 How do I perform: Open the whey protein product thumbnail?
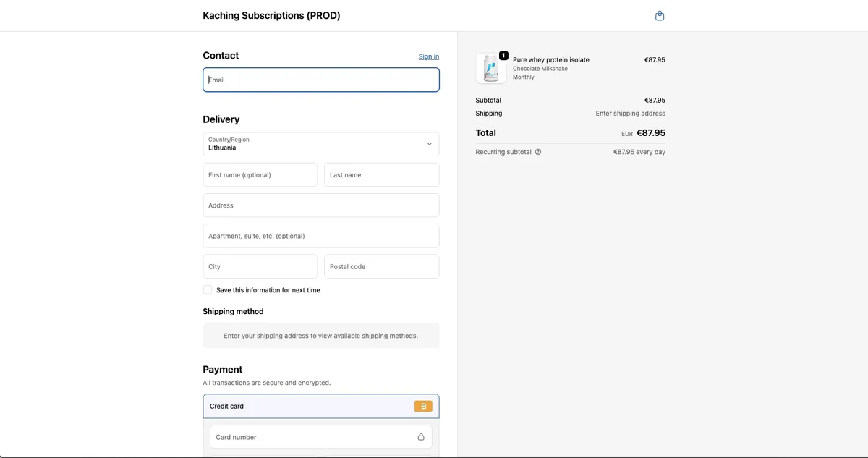[491, 69]
